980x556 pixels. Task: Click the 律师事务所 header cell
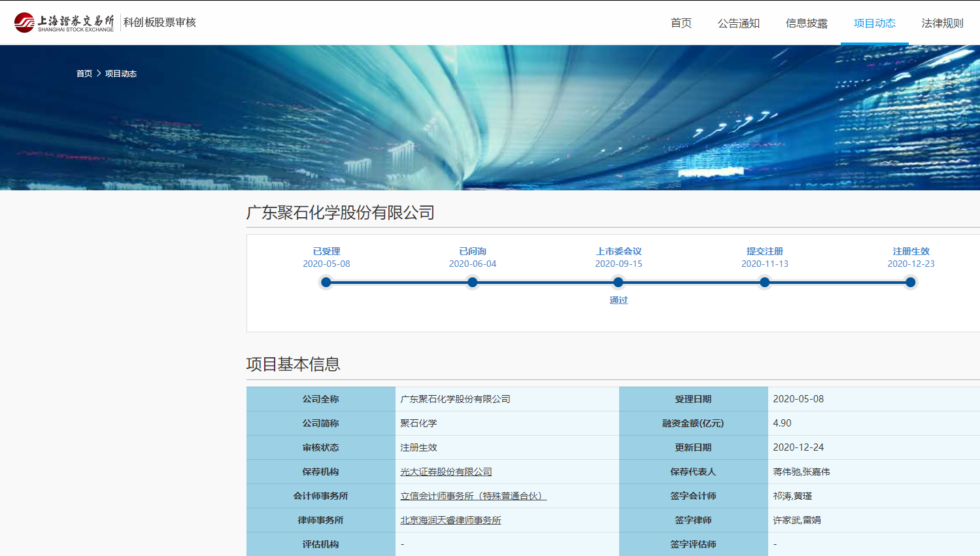coord(321,520)
